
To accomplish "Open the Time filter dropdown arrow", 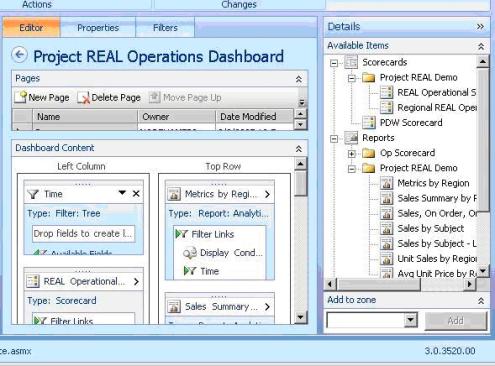I will coord(122,193).
